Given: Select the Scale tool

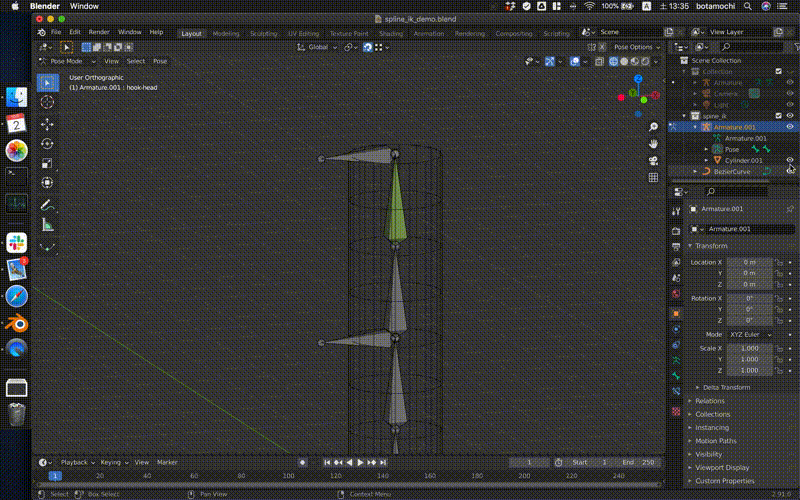Looking at the screenshot, I should (47, 164).
